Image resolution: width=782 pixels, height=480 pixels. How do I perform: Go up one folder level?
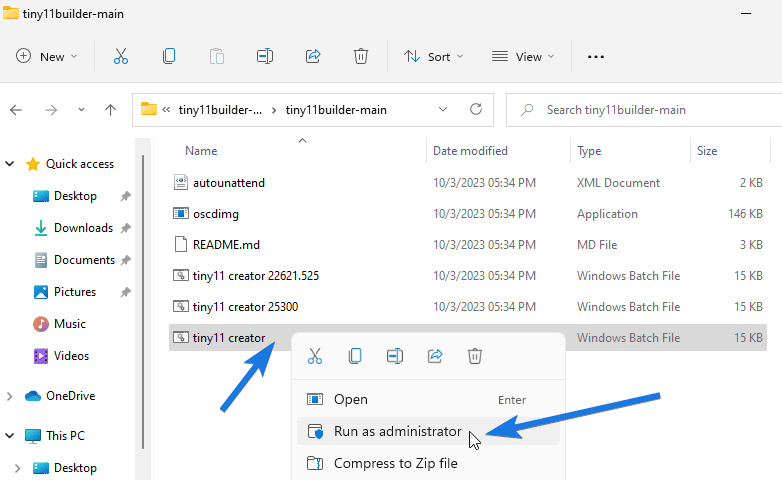click(110, 110)
